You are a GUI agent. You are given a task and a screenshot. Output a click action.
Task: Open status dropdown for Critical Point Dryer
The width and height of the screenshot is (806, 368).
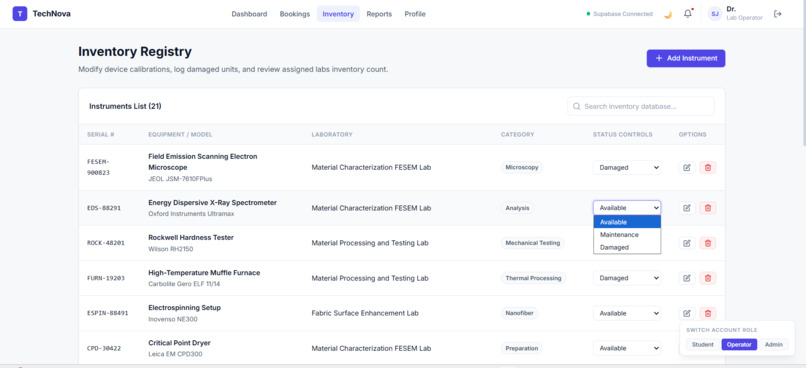tap(627, 348)
